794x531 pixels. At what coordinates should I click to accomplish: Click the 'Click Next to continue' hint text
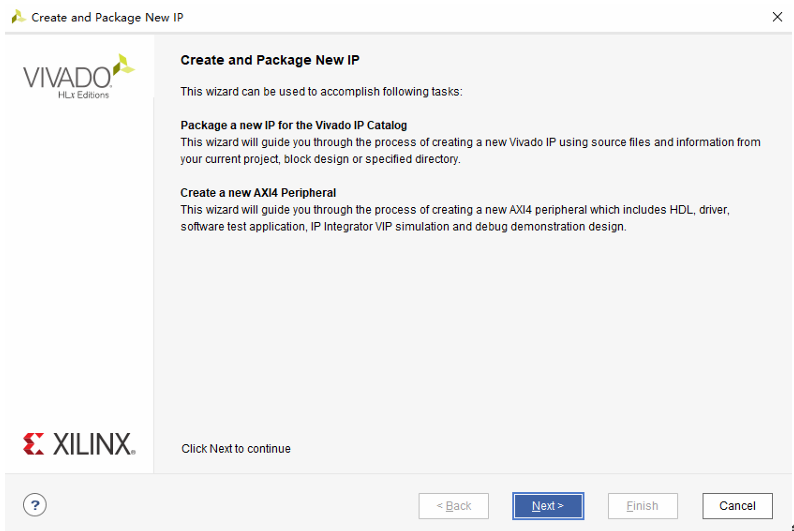point(236,449)
